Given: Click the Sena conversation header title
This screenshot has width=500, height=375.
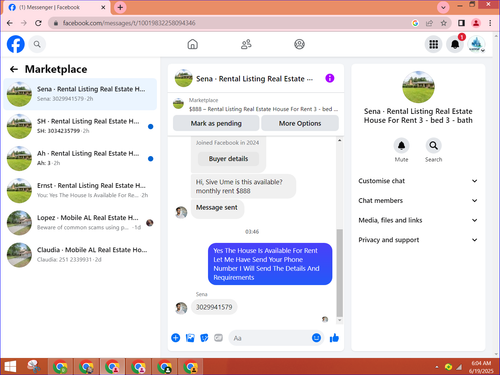Looking at the screenshot, I should point(254,79).
